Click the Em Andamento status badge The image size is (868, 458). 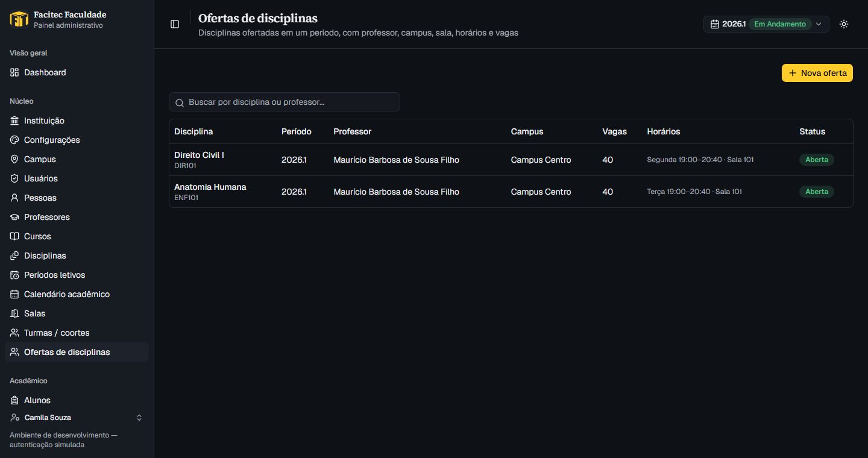(780, 24)
